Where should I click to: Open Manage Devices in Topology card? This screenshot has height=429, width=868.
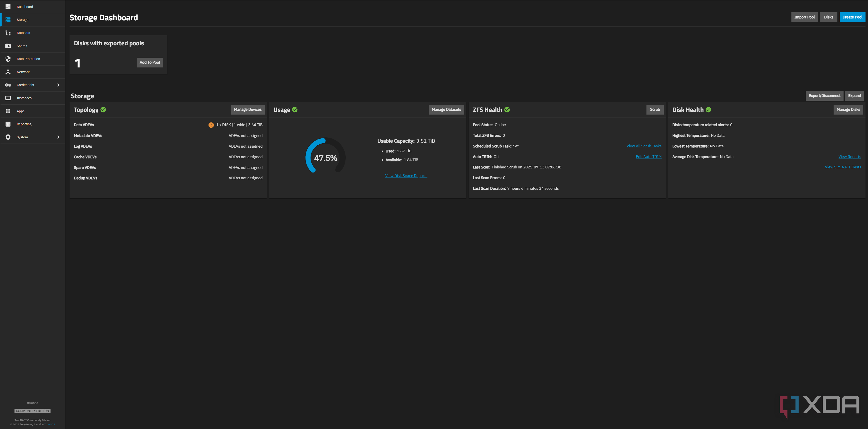[248, 110]
